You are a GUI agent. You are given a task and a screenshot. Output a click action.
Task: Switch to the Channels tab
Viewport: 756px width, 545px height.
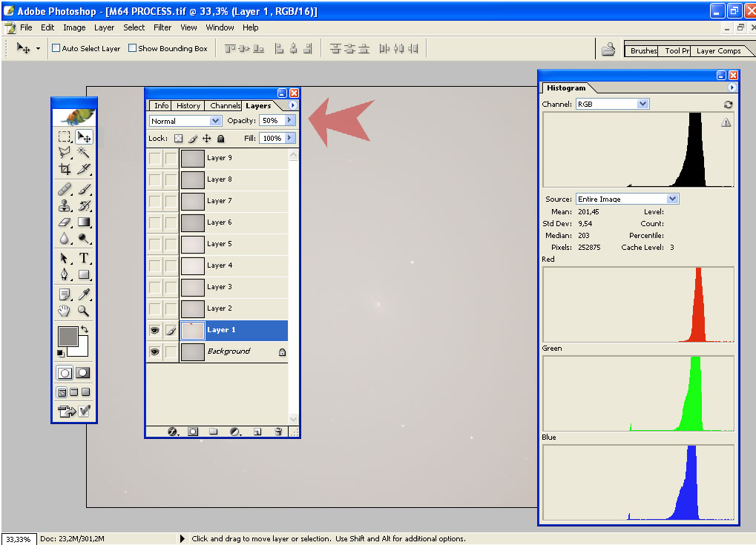(x=225, y=106)
